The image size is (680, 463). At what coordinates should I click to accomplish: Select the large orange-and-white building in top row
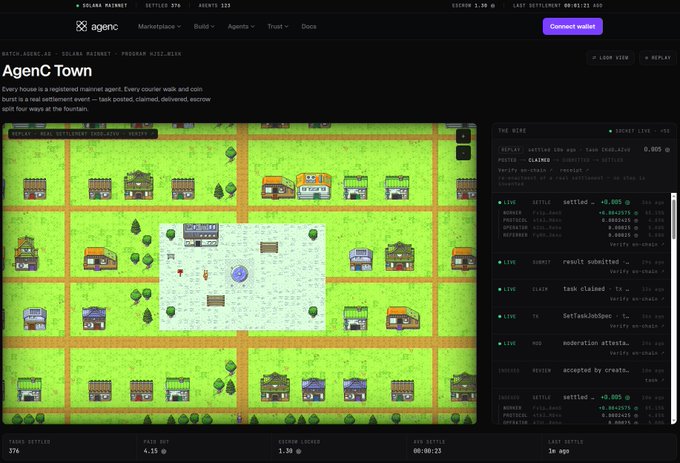coord(314,186)
